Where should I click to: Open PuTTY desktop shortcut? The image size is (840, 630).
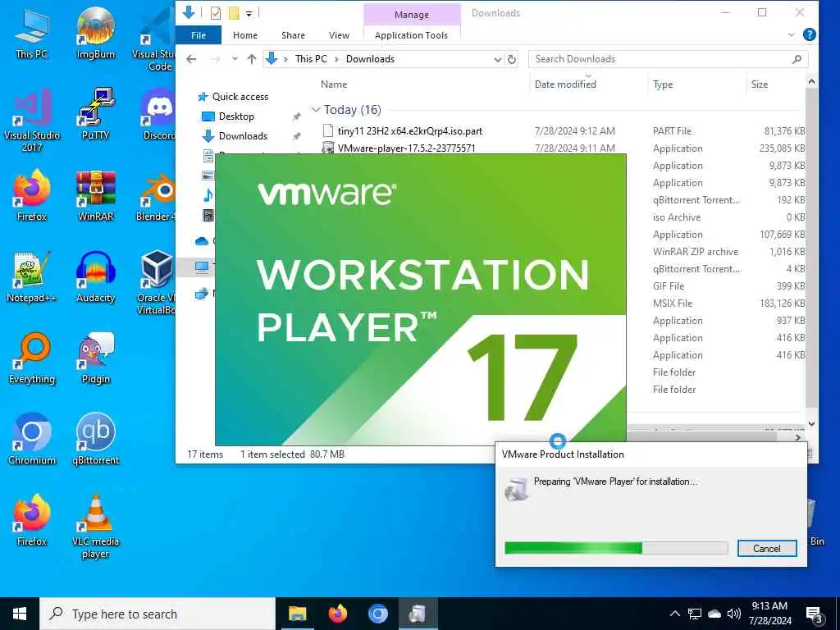click(95, 115)
